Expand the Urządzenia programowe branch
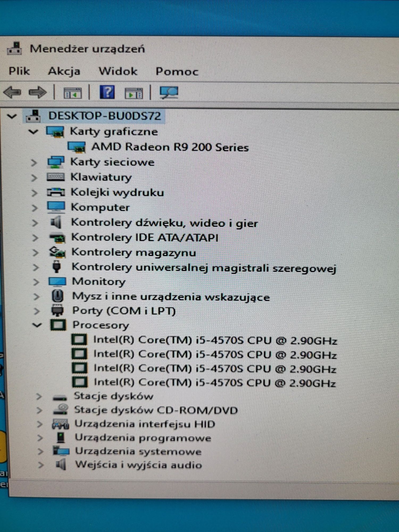399x532 pixels. [40, 438]
